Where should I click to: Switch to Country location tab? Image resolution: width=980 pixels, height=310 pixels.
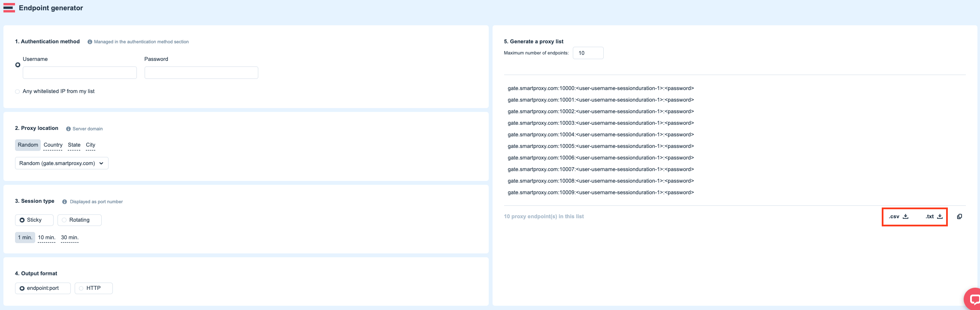click(x=53, y=145)
